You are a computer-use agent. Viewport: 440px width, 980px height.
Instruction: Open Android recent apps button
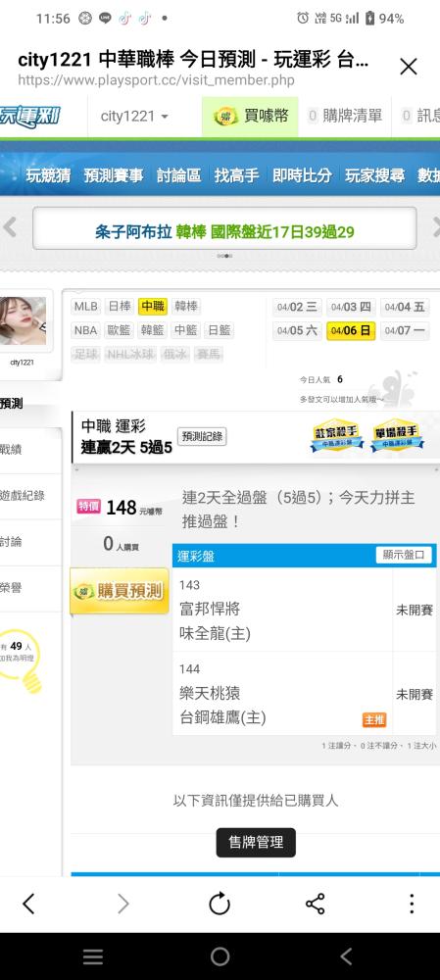tap(93, 956)
